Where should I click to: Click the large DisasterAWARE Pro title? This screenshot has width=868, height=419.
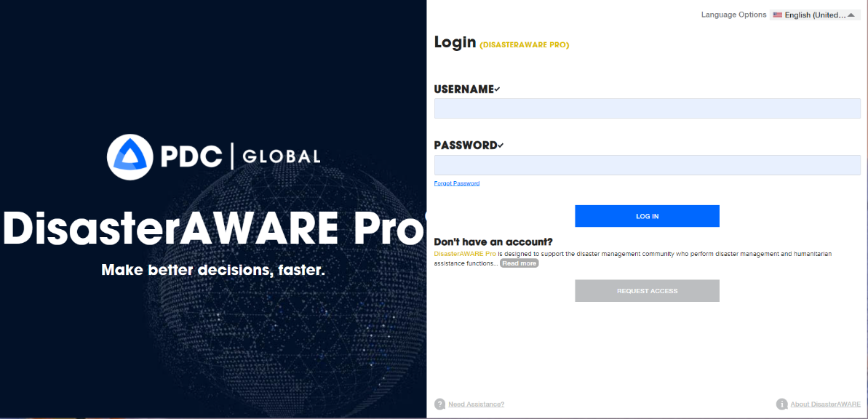(215, 227)
